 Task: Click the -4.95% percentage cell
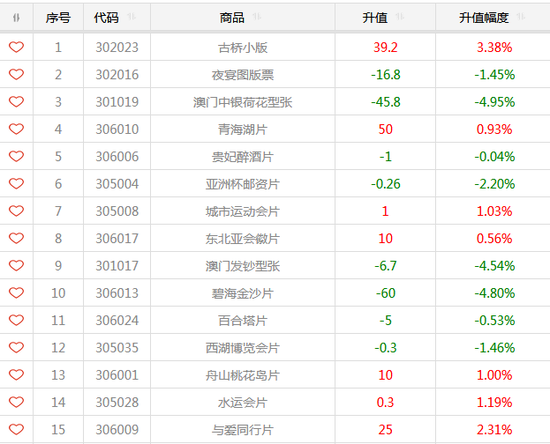click(495, 102)
